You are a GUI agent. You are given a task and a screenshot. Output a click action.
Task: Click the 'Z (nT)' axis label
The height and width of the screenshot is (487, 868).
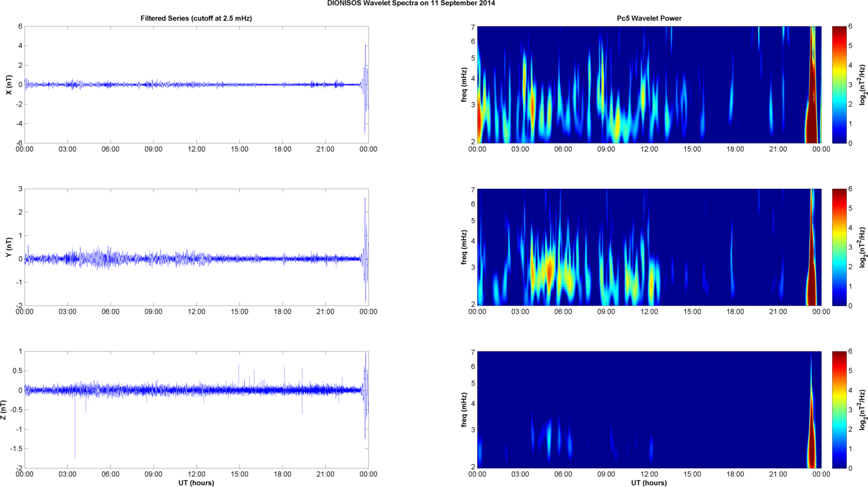point(5,410)
